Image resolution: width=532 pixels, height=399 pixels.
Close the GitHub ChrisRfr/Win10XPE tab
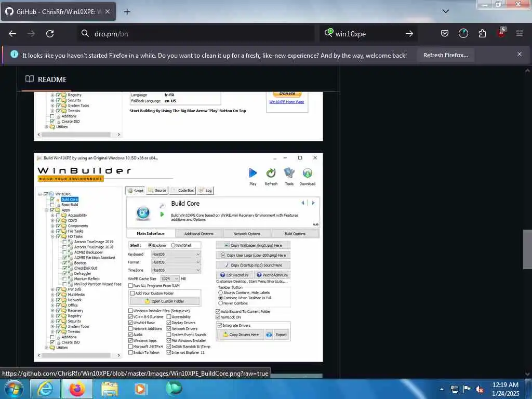coord(107,11)
